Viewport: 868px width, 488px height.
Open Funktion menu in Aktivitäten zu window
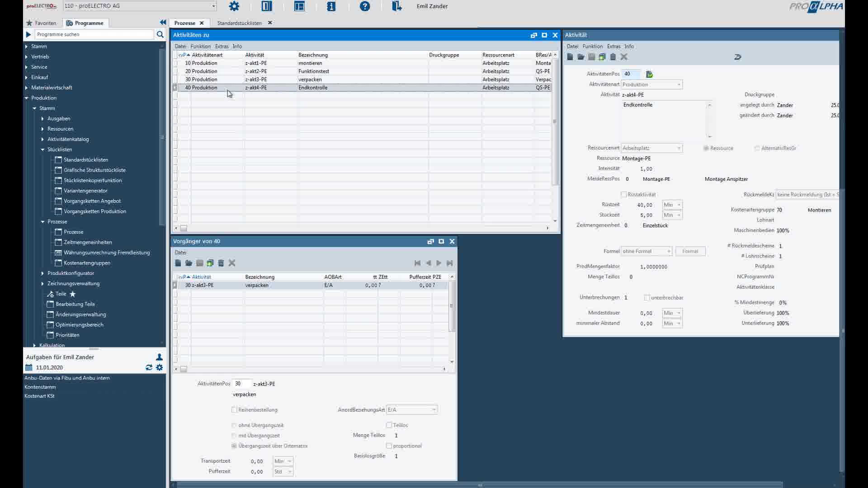[201, 47]
